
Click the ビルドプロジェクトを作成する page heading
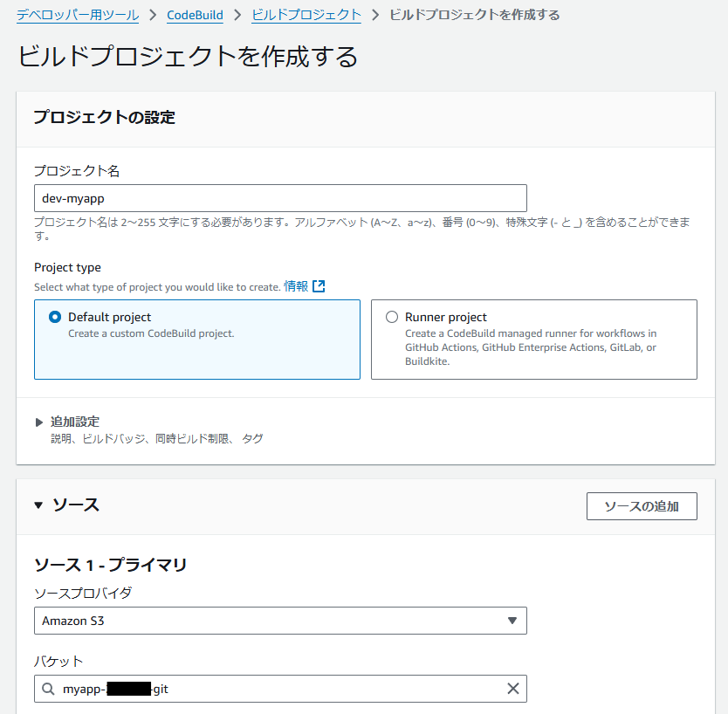click(x=188, y=57)
